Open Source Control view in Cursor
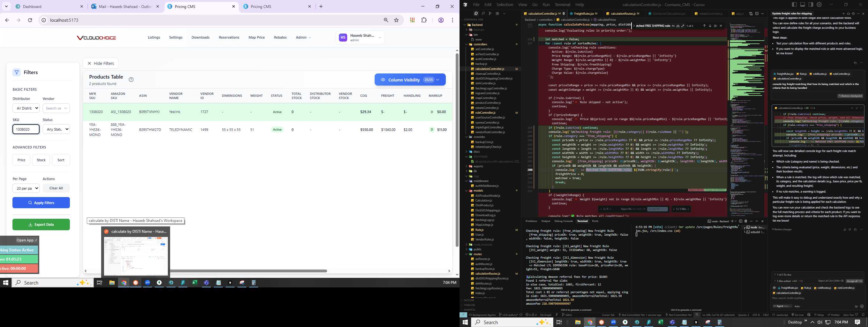Image resolution: width=868 pixels, height=327 pixels. pyautogui.click(x=490, y=13)
